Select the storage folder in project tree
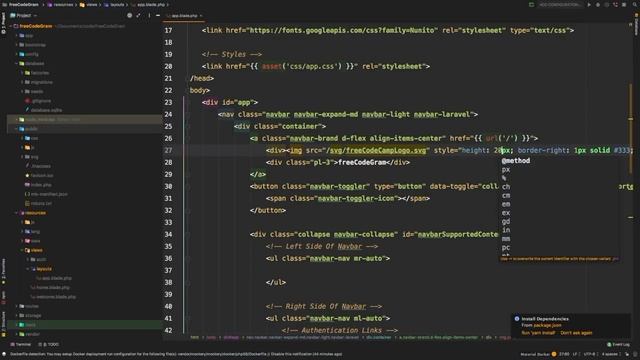Screen dimensions: 640x360 (x=33, y=316)
